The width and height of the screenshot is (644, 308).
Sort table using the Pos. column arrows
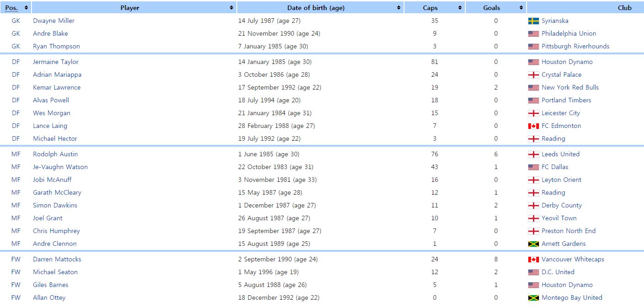(26, 8)
